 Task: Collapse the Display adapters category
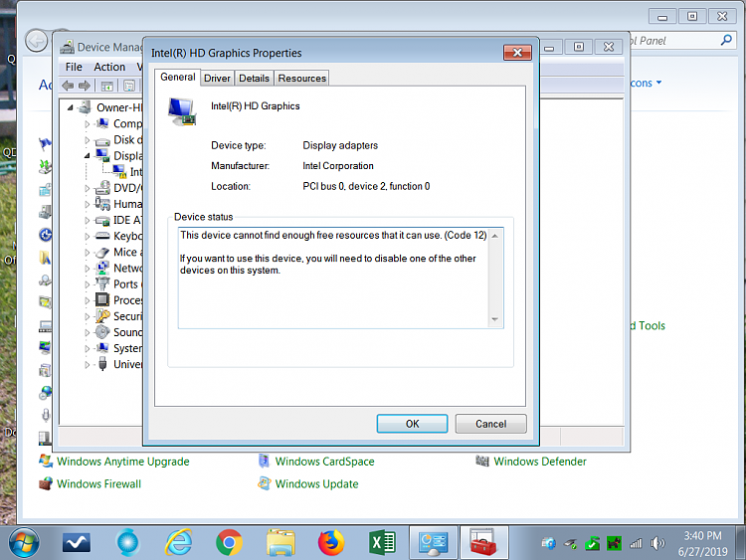88,156
